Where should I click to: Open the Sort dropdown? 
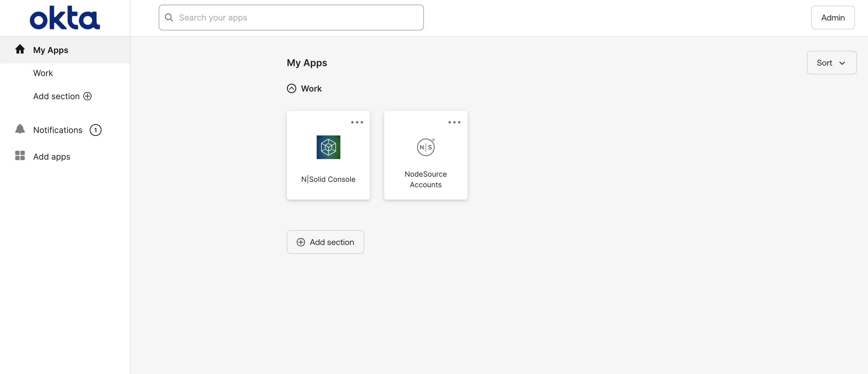(831, 63)
